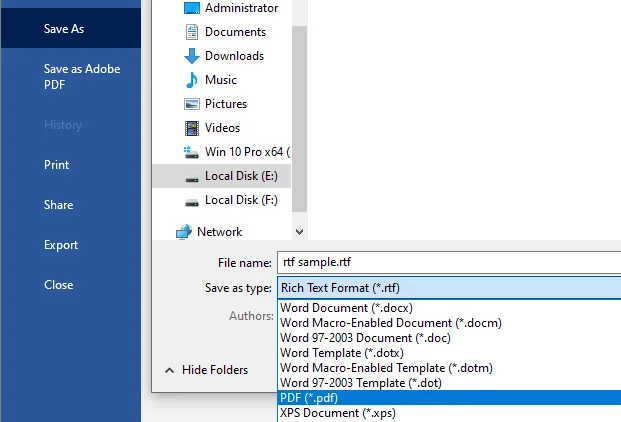Screen dimensions: 621x422
Task: Choose Word Document (*.docx) format
Action: coord(449,308)
